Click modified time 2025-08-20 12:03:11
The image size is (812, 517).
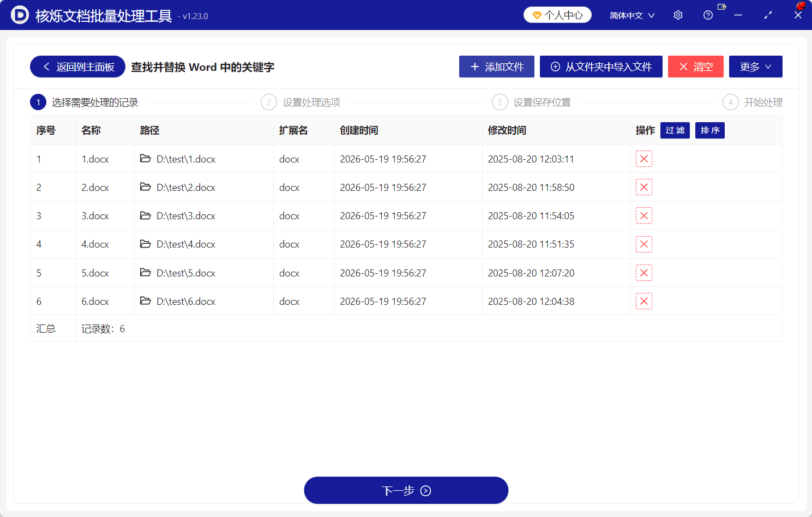(531, 159)
